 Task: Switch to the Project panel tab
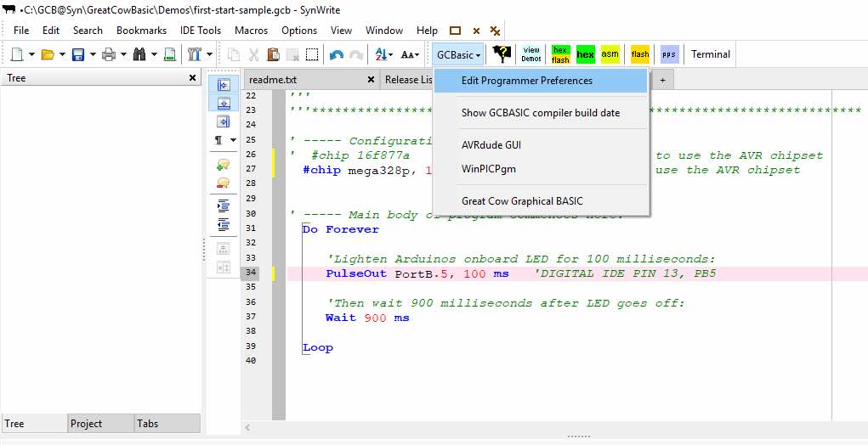100,424
